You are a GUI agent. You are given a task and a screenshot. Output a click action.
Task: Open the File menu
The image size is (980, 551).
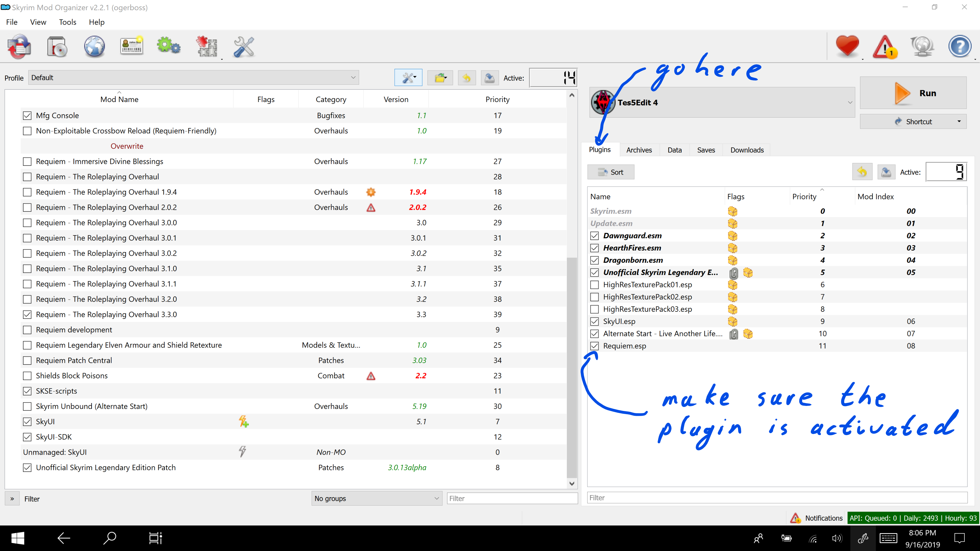[12, 22]
